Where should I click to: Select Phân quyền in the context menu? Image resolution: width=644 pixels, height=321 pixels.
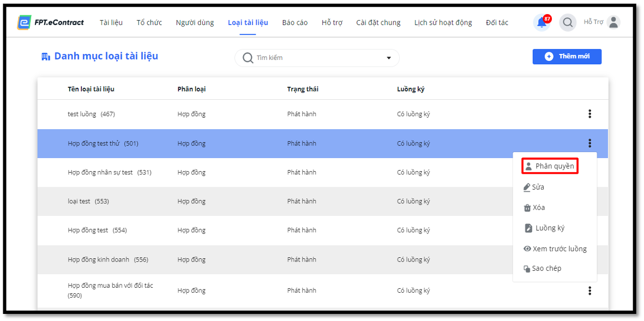[550, 166]
